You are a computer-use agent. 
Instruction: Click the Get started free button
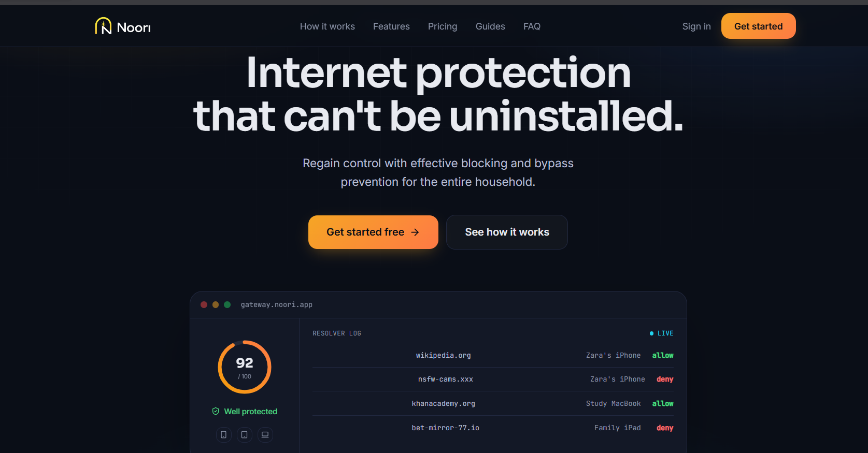(x=373, y=232)
